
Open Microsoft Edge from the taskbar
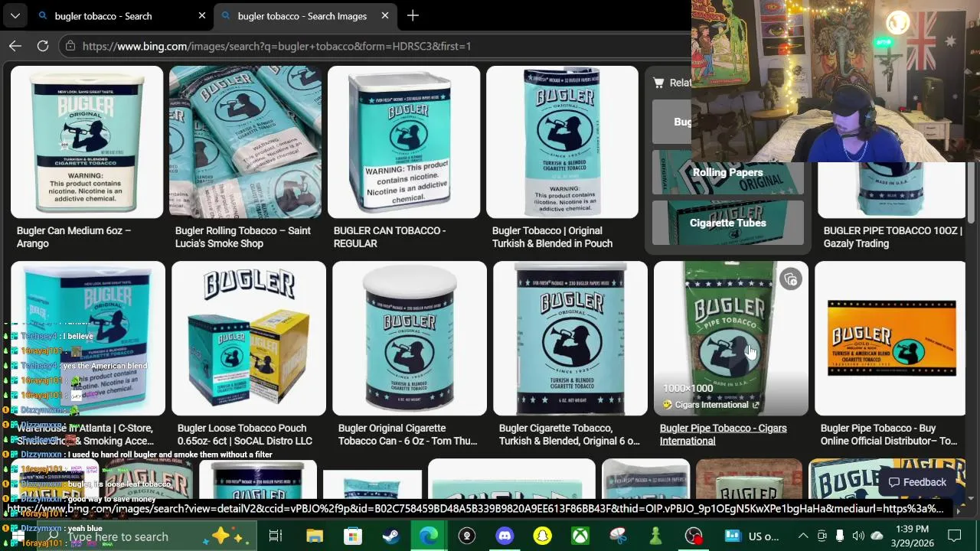(429, 536)
